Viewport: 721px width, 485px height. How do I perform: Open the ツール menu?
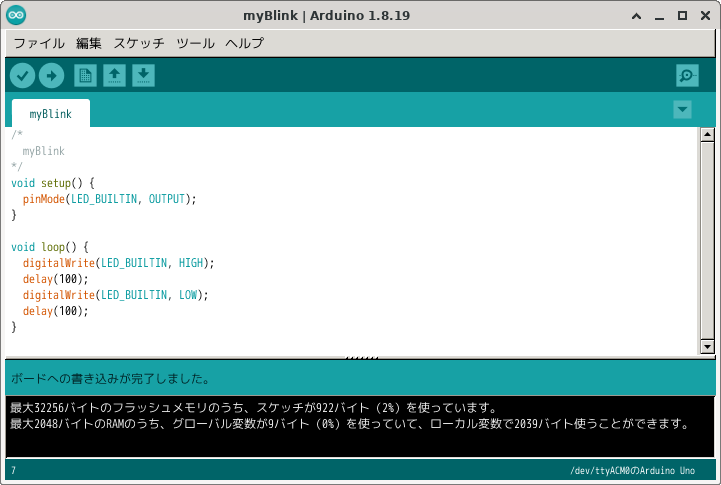tap(195, 43)
